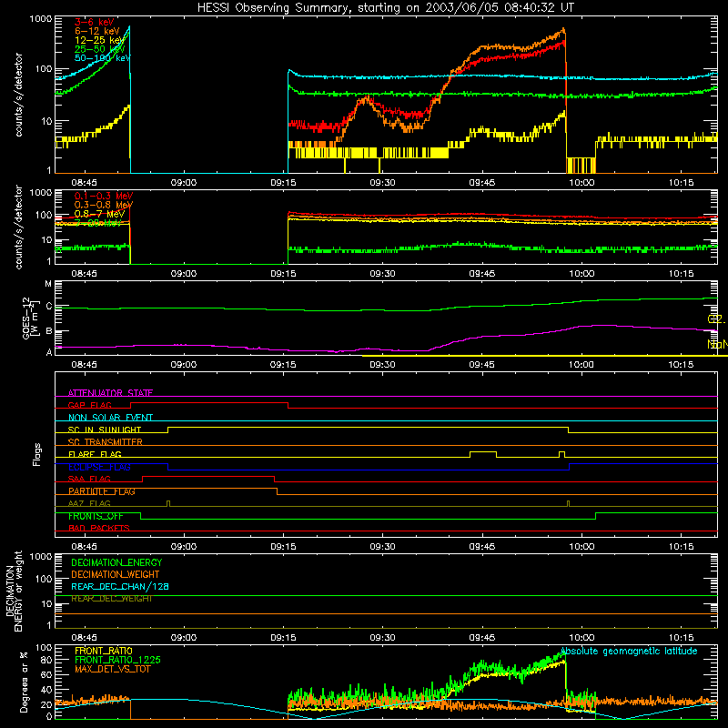Click the yellow FRONT_RATIO legend label
Image resolution: width=728 pixels, height=728 pixels.
pos(104,651)
